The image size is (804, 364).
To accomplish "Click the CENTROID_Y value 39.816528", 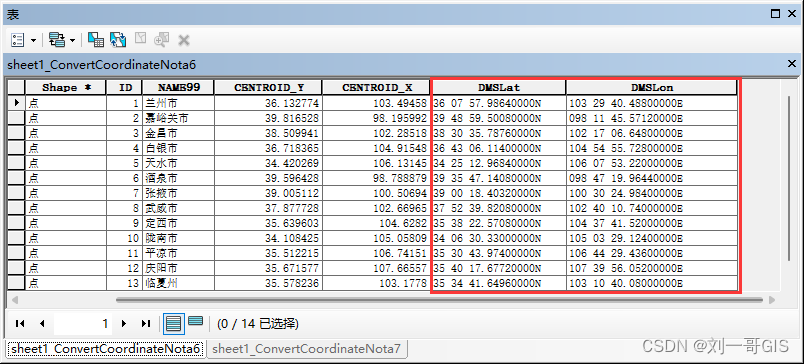I will click(x=268, y=118).
